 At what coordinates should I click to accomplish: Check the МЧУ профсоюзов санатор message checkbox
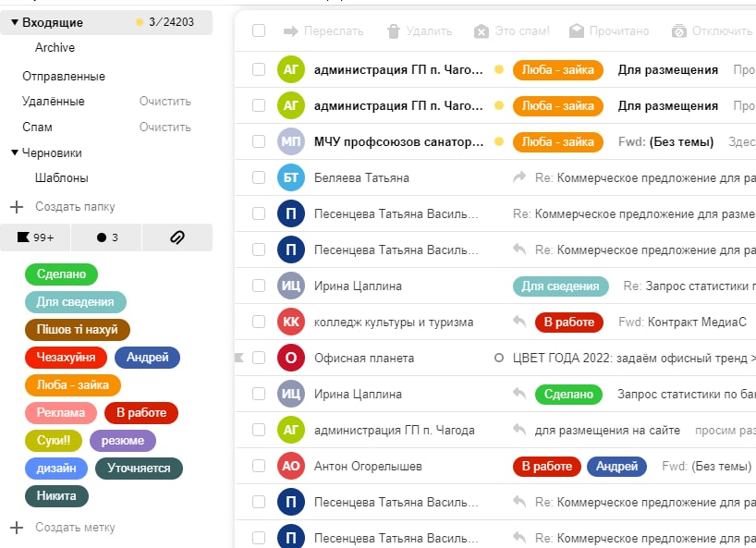pyautogui.click(x=259, y=141)
